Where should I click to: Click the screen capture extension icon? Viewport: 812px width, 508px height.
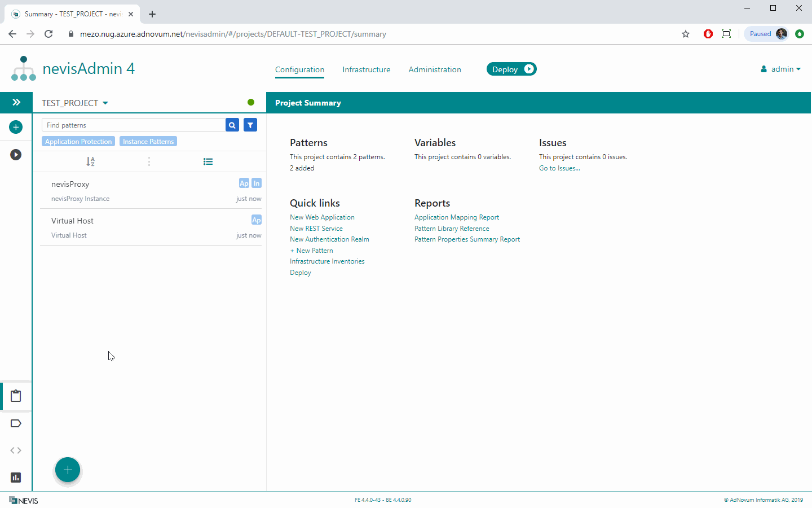(x=726, y=34)
